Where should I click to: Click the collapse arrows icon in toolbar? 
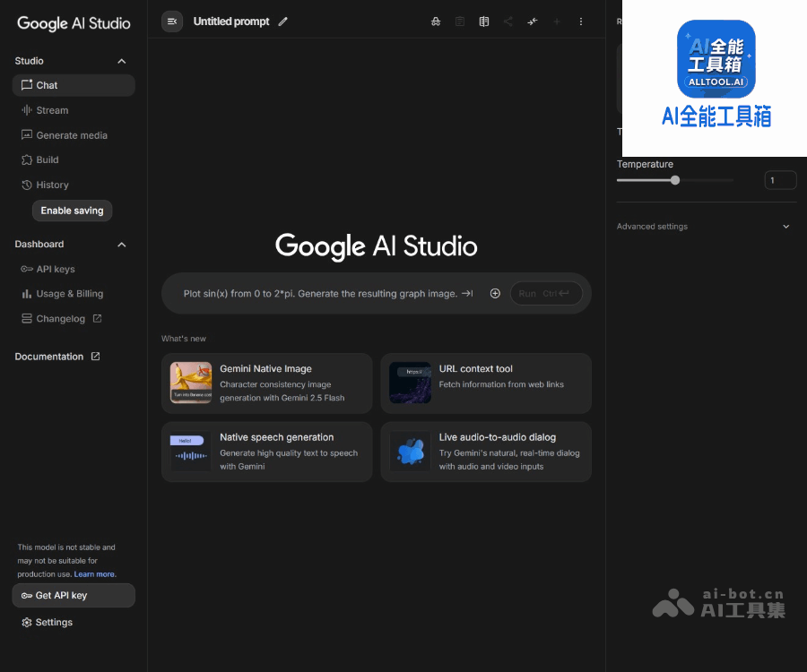click(x=532, y=22)
